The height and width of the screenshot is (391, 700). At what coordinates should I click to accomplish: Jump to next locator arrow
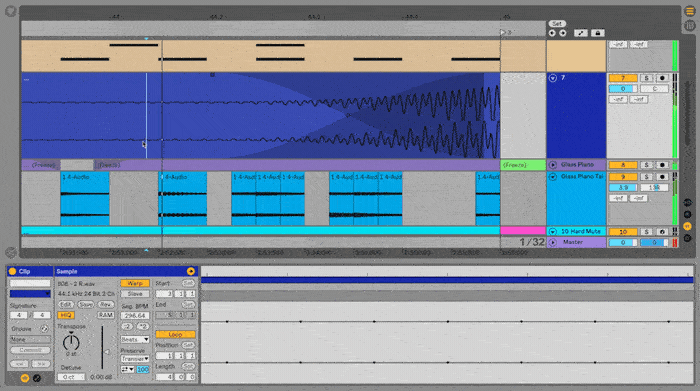[x=562, y=33]
